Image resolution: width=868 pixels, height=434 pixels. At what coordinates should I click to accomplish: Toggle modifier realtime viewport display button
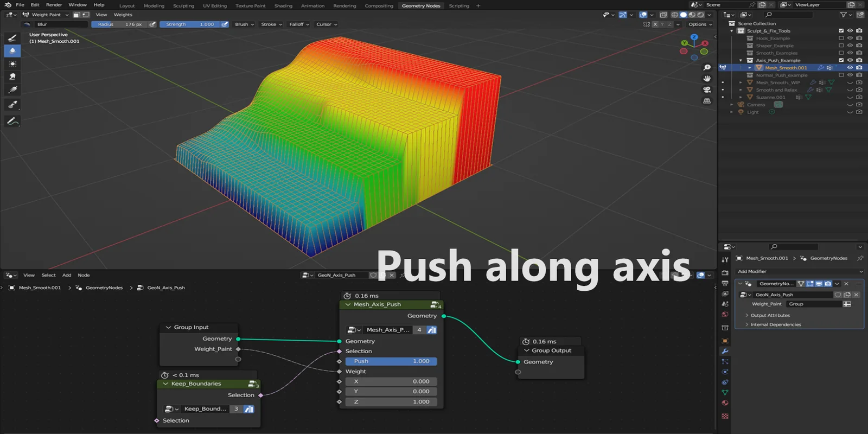tap(819, 284)
